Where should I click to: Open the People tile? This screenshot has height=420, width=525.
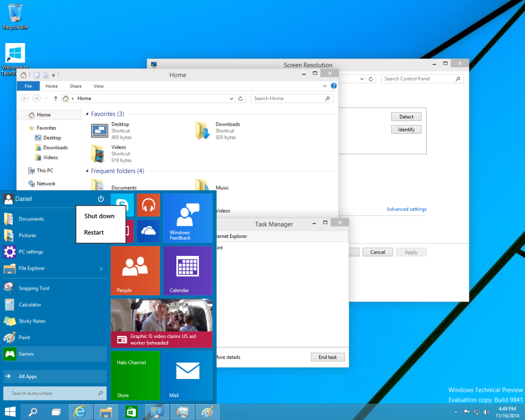(x=135, y=271)
